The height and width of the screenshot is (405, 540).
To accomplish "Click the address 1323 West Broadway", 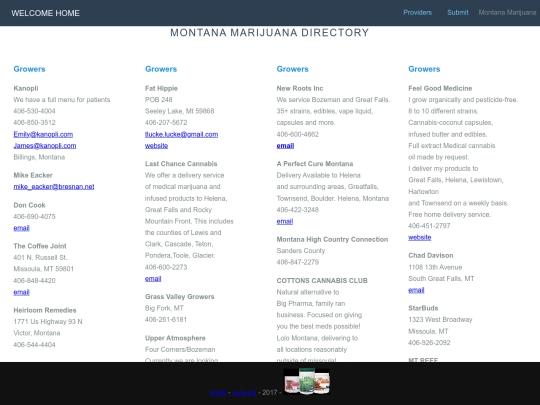I will click(440, 320).
